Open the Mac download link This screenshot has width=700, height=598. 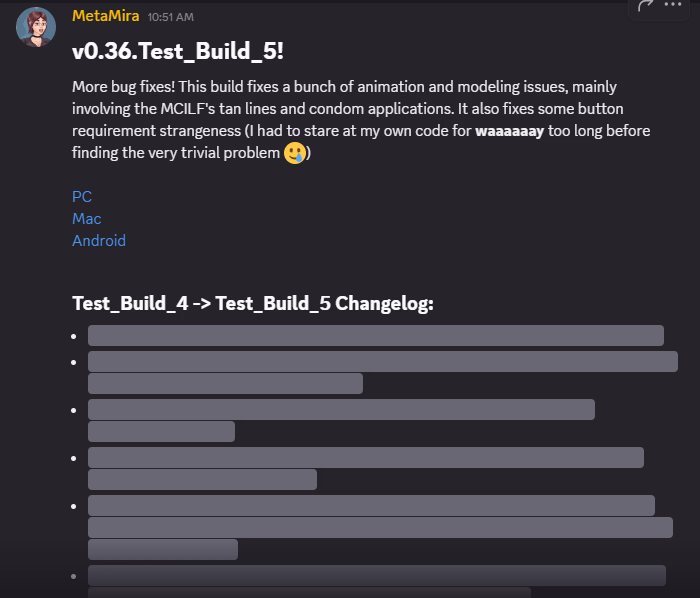[86, 219]
